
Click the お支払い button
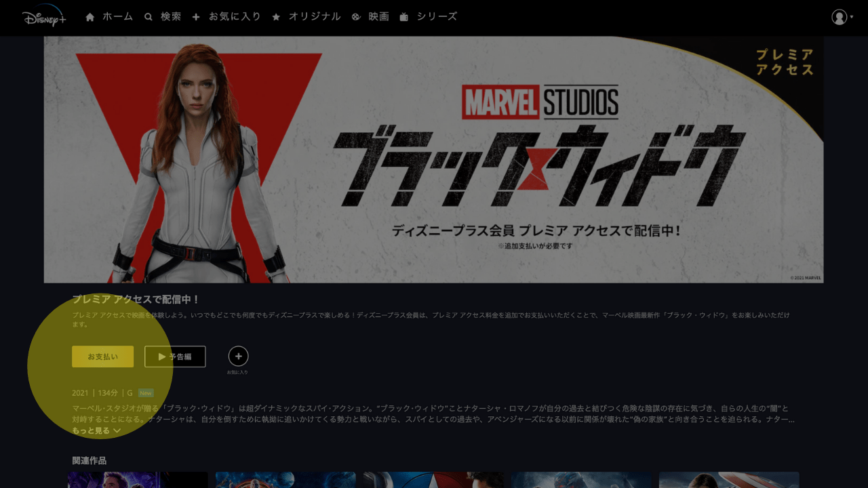click(102, 357)
